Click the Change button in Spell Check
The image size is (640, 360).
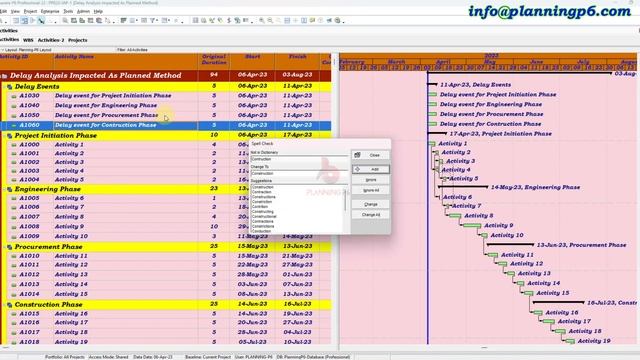[x=371, y=204]
